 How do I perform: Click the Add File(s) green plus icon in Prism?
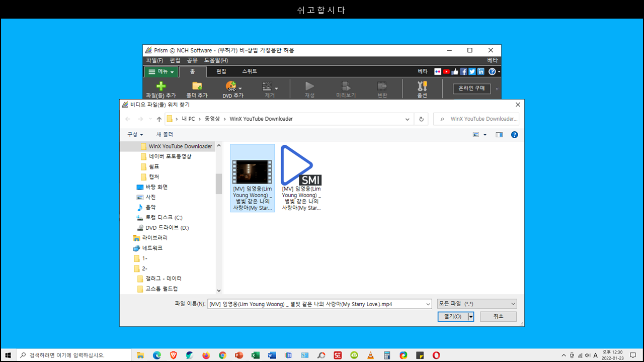161,86
